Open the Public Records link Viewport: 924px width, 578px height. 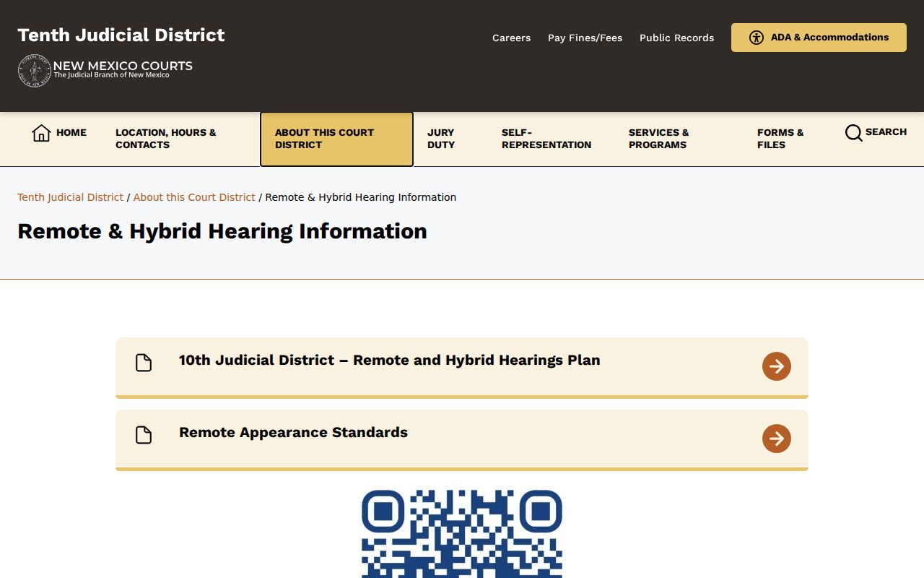point(676,38)
